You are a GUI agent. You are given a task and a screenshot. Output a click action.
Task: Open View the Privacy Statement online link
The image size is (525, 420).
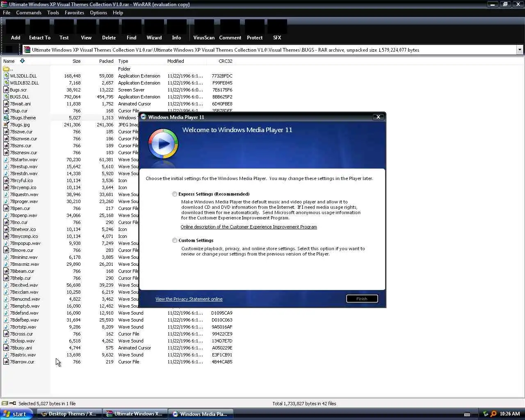point(189,299)
